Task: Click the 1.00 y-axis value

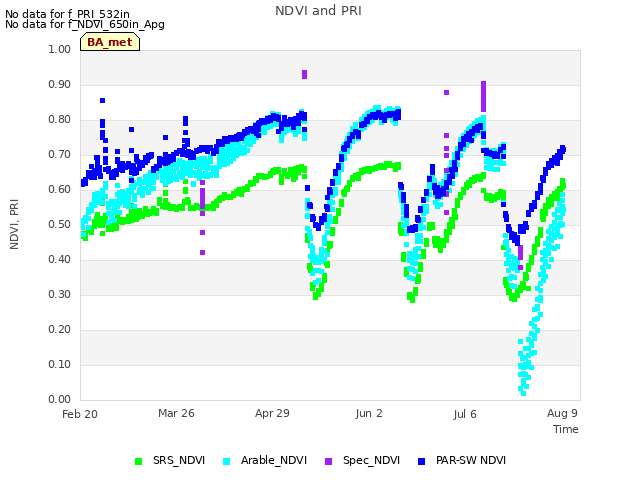Action: point(60,49)
